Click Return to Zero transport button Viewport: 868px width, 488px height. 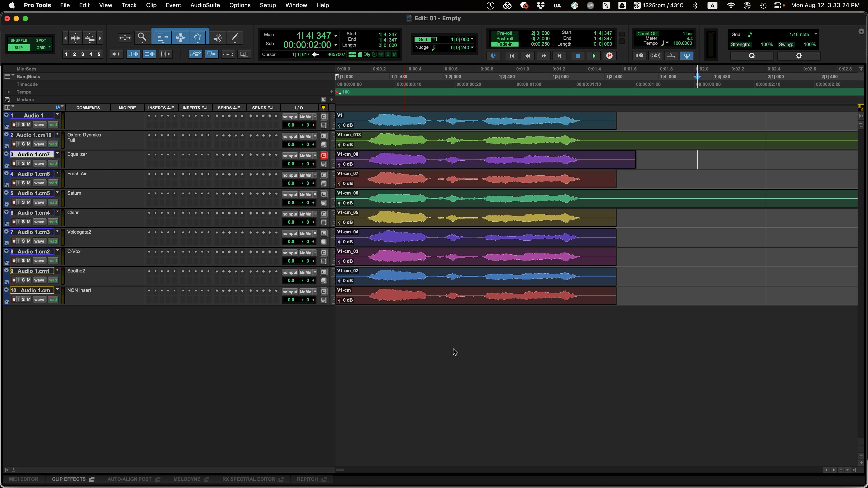(x=512, y=56)
